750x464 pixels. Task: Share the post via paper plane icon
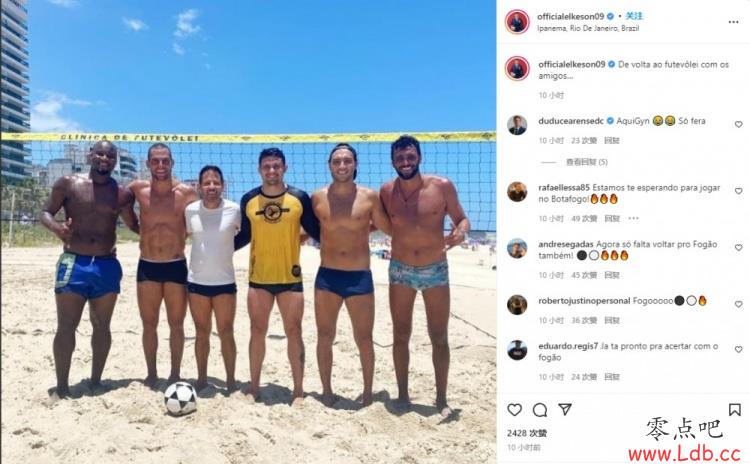pyautogui.click(x=565, y=409)
